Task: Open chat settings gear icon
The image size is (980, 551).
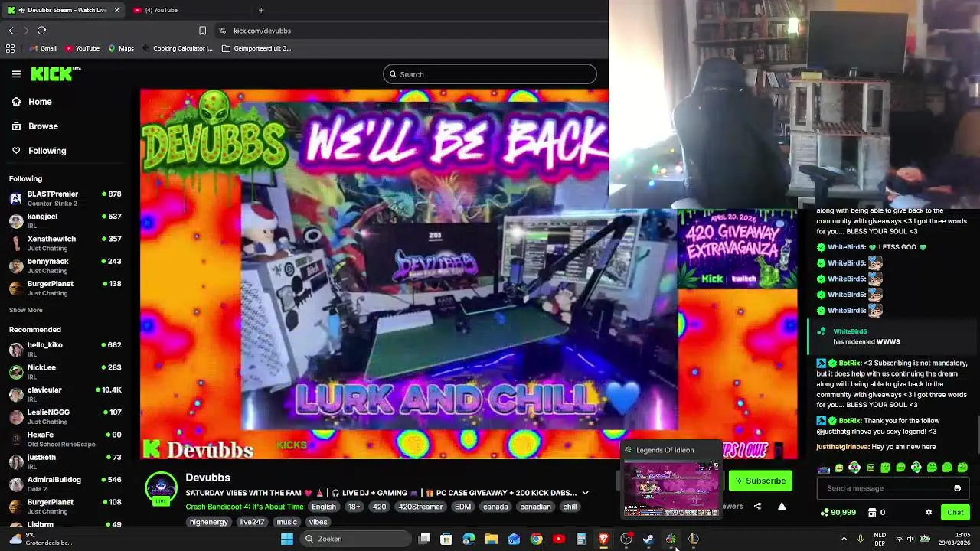Action: coord(929,512)
